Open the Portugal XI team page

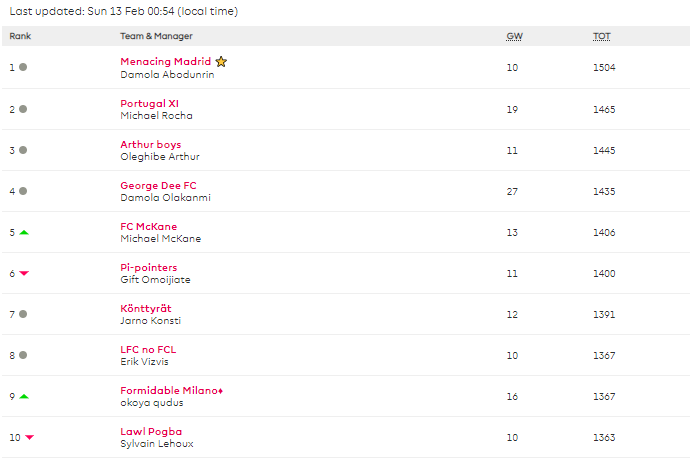[149, 104]
